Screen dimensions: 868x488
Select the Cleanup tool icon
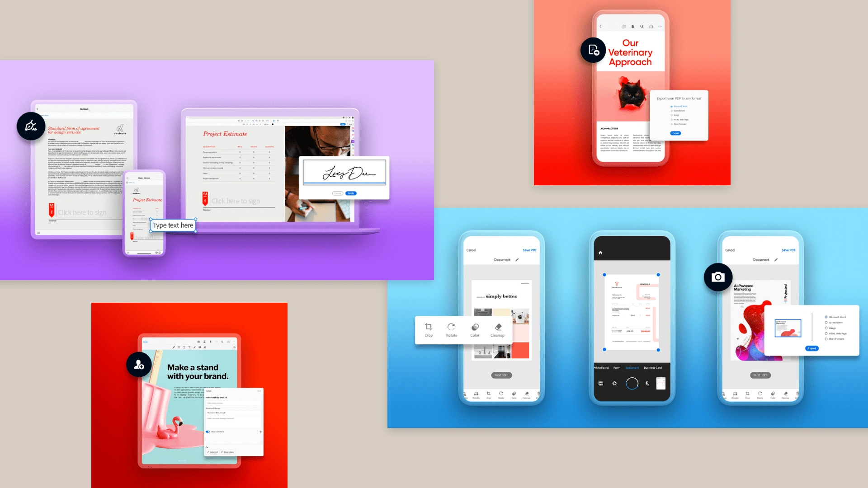[497, 327]
